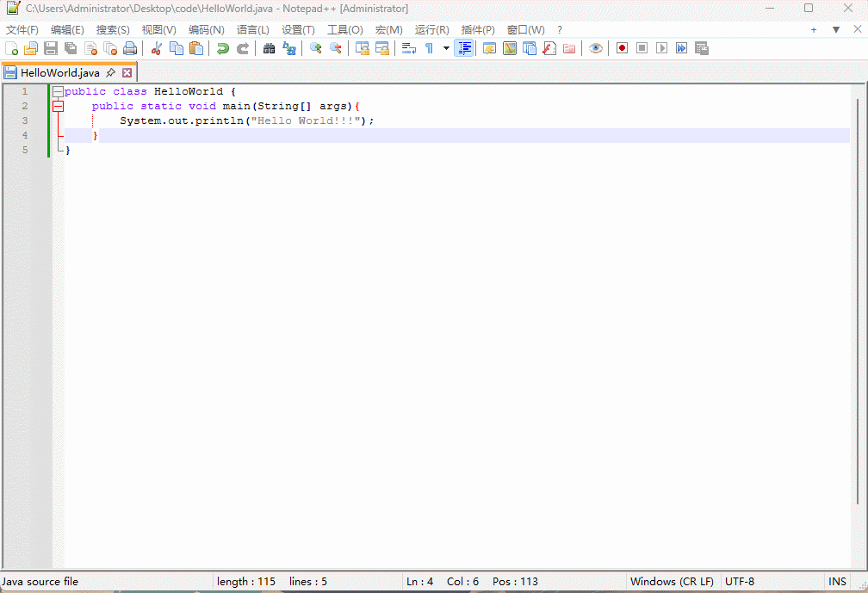Toggle show all characters pilcrow icon
Image resolution: width=868 pixels, height=593 pixels.
[429, 48]
